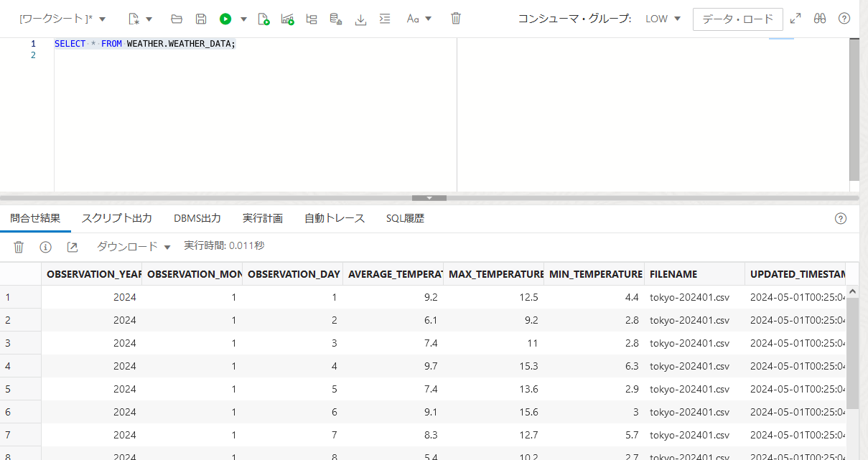Format the SQL code with the indent icon
The width and height of the screenshot is (868, 460).
tap(385, 19)
